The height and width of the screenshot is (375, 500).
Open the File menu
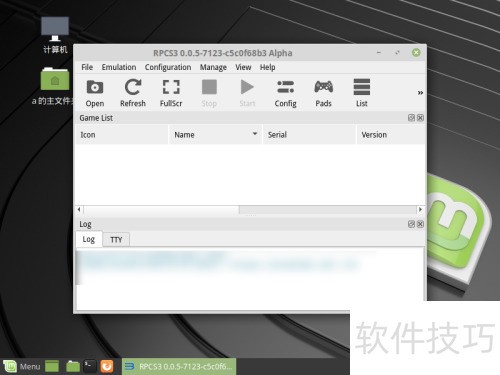coord(87,67)
